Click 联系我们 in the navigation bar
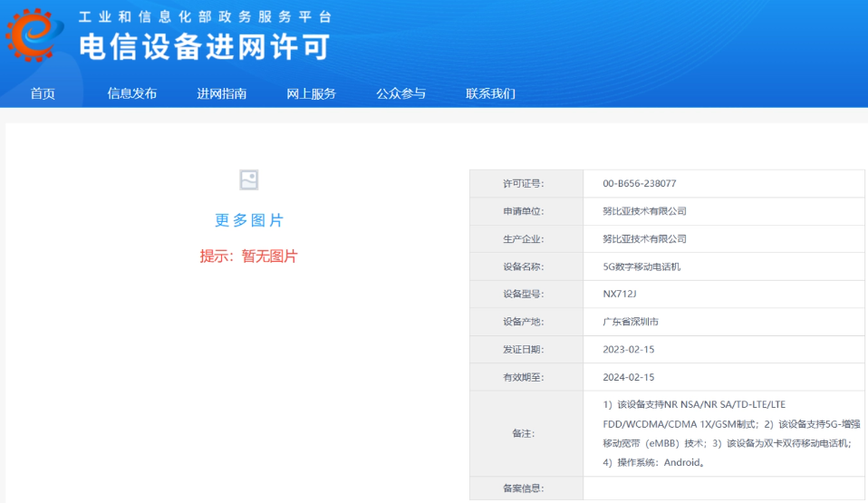Image resolution: width=868 pixels, height=503 pixels. click(490, 93)
